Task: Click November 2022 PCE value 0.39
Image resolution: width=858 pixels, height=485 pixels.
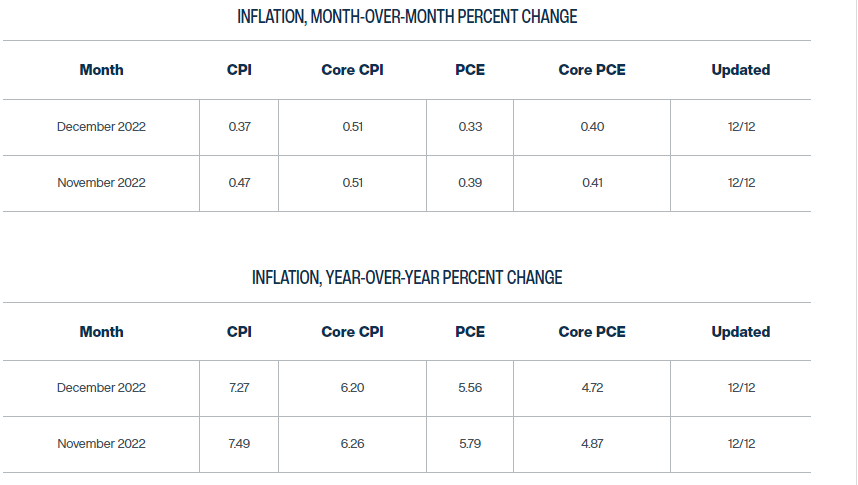Action: (470, 183)
